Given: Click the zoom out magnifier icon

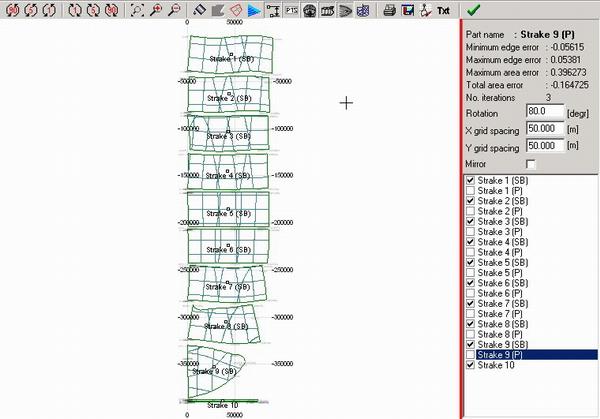Looking at the screenshot, I should point(175,11).
